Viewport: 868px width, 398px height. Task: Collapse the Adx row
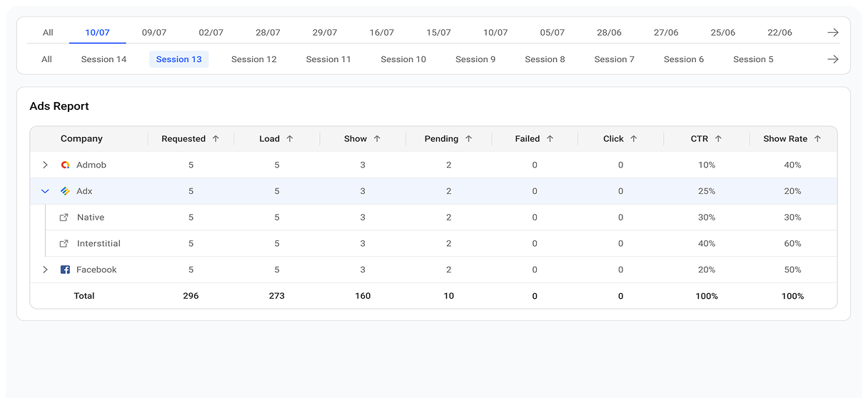point(45,191)
